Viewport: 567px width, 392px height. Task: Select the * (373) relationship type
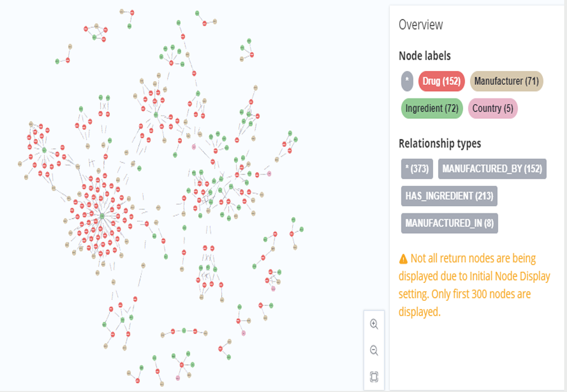[417, 168]
